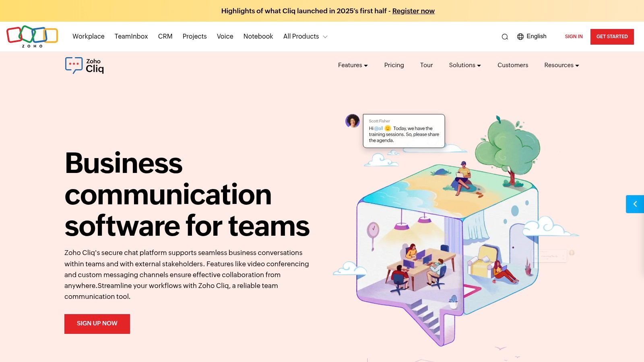This screenshot has width=644, height=362.
Task: Go to TeamInbox product
Action: [131, 36]
